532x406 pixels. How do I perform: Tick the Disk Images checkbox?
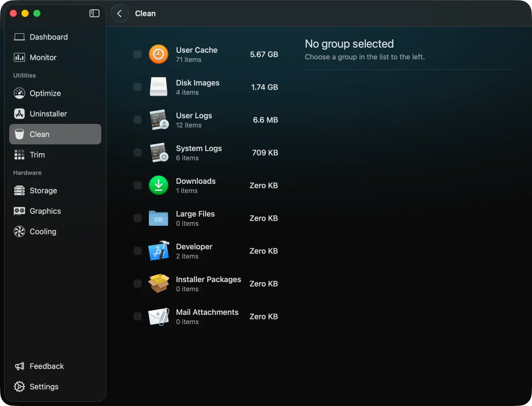pyautogui.click(x=138, y=87)
